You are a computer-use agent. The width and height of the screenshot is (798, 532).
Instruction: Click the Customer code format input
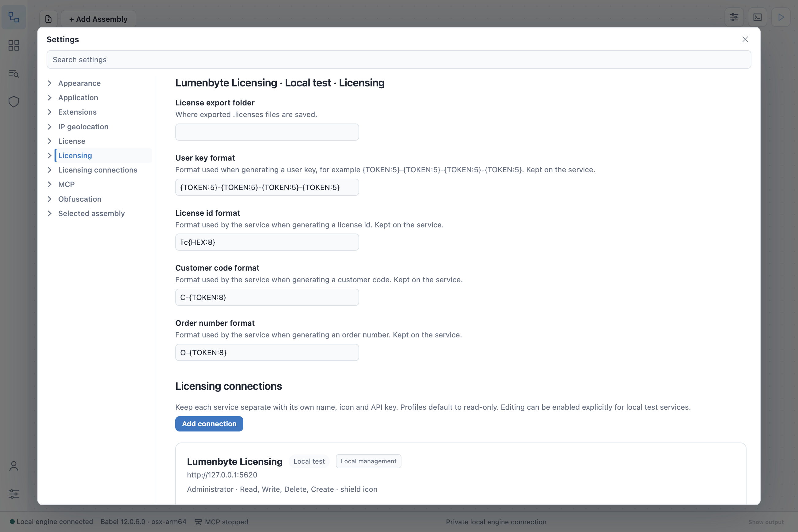click(267, 297)
